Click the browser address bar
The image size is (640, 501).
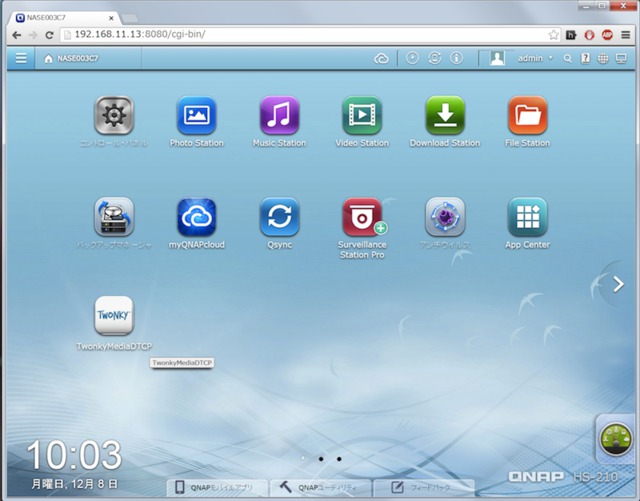coord(300,35)
